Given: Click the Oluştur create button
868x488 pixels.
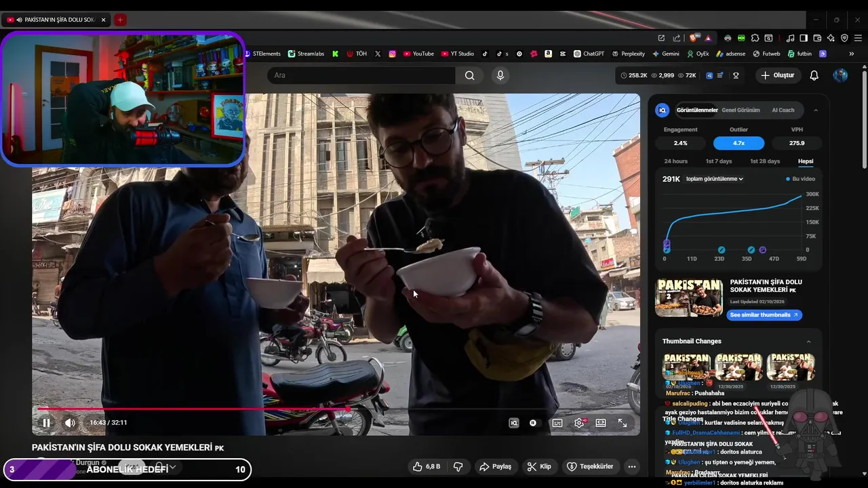Looking at the screenshot, I should point(777,75).
